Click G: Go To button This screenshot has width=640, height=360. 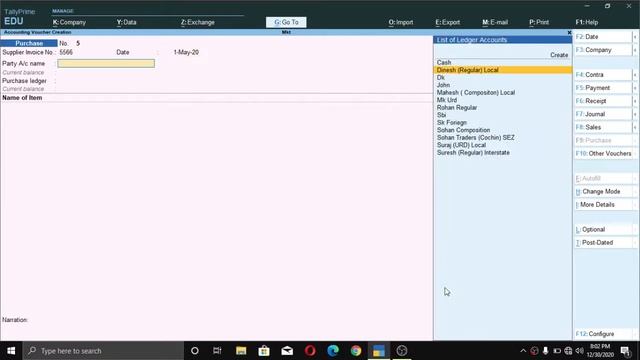[x=286, y=22]
